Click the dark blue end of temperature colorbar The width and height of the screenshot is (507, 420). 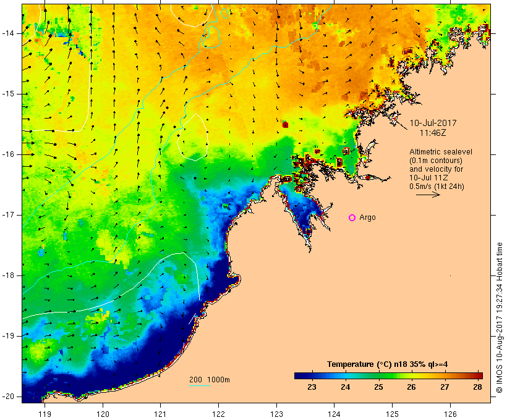tap(298, 376)
